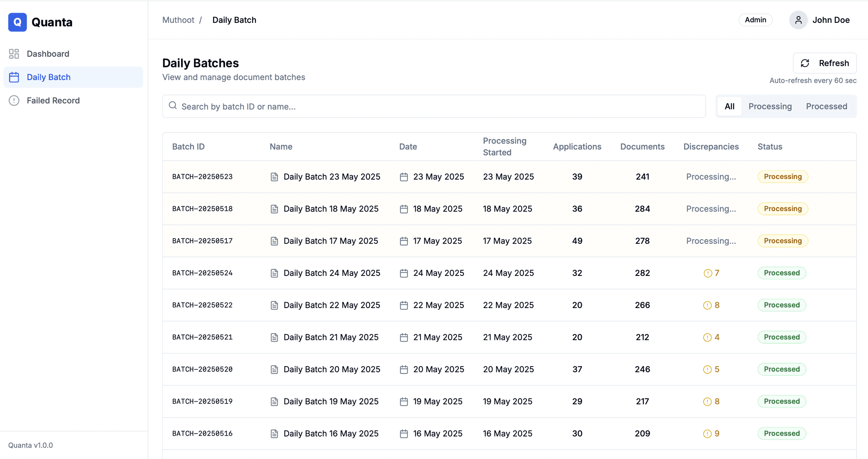The width and height of the screenshot is (868, 459).
Task: Click discrepancy warning icon for BATCH-20250516
Action: [x=707, y=434]
